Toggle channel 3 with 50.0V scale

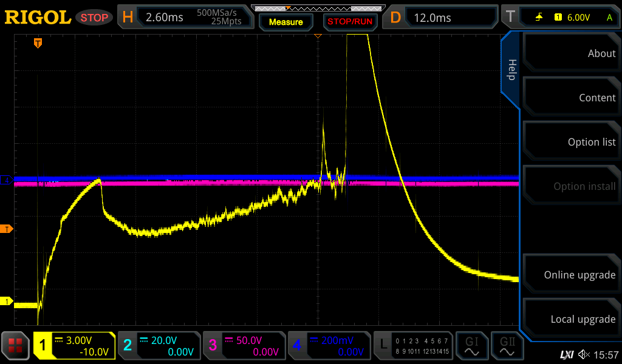click(244, 346)
